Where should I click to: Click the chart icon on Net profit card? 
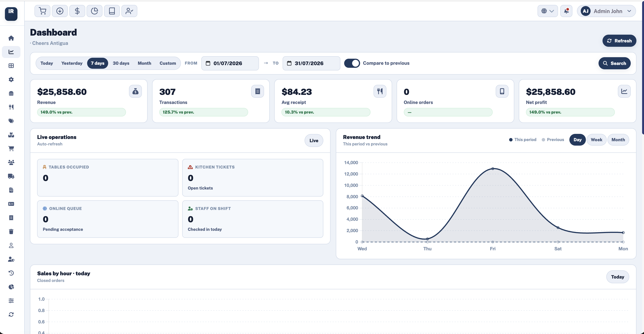624,91
